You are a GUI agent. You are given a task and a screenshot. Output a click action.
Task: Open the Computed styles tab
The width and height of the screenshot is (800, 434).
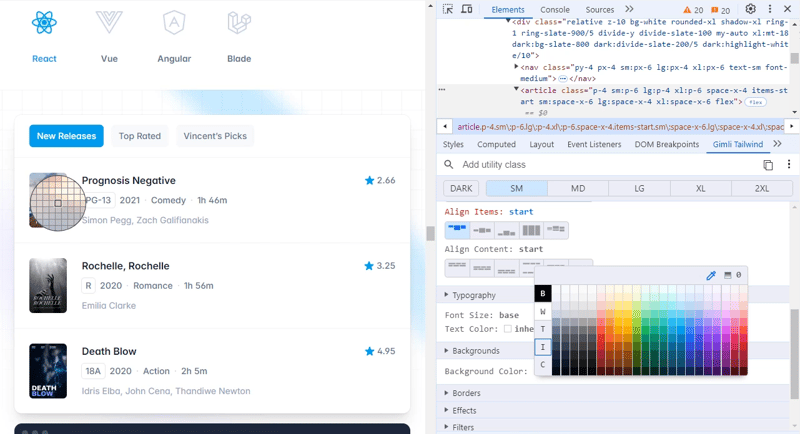point(496,144)
